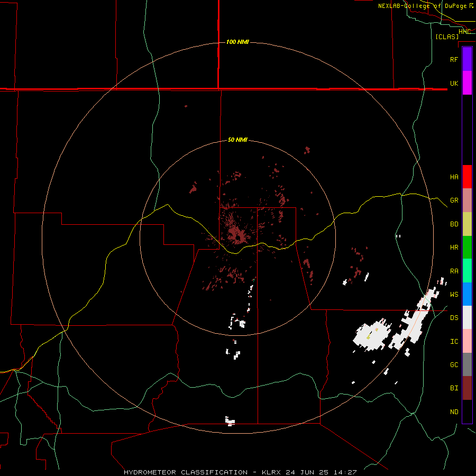Click the dark red BI legend color segment
This screenshot has height=476, width=476.
(x=467, y=388)
